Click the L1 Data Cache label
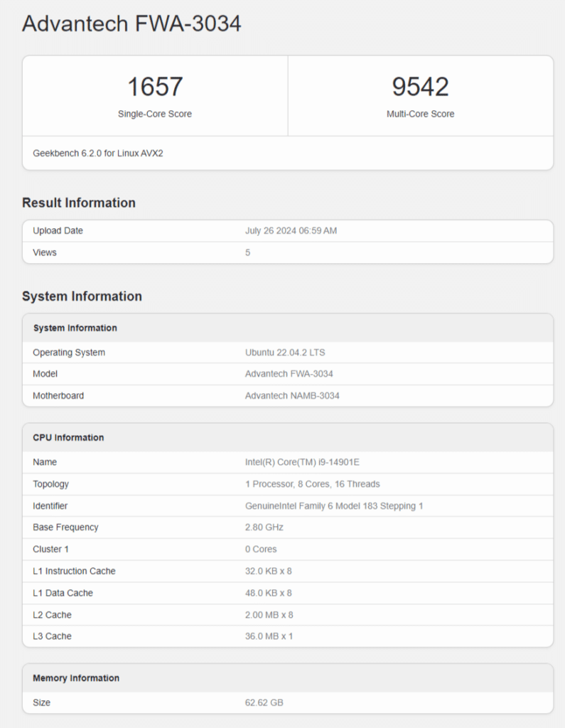The height and width of the screenshot is (728, 565). click(63, 593)
